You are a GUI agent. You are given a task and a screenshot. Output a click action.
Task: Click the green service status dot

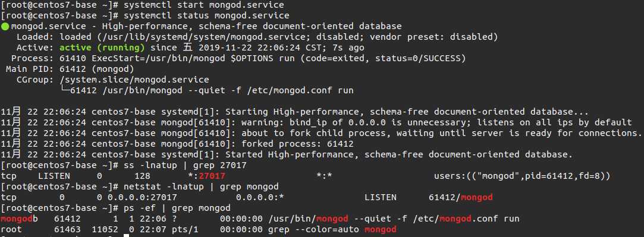click(5, 27)
